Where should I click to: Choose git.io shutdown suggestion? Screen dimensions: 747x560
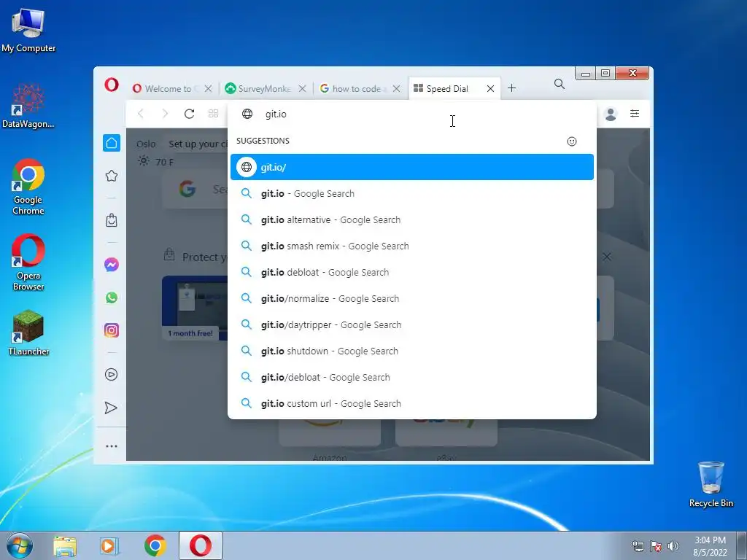[411, 351]
